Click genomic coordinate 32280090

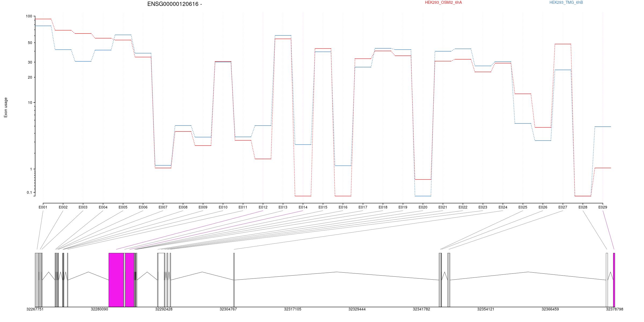click(99, 309)
